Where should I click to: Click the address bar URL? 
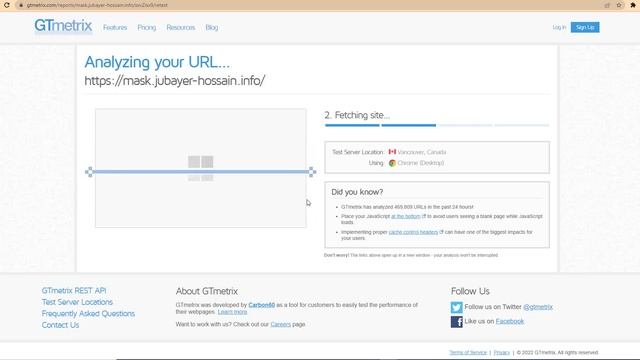[97, 5]
